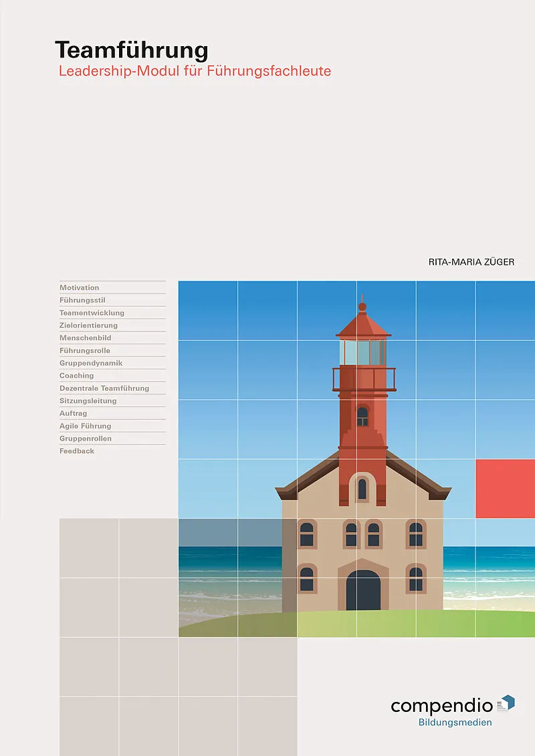This screenshot has width=535, height=756.
Task: Click the compendio cube logo icon
Action: (506, 703)
